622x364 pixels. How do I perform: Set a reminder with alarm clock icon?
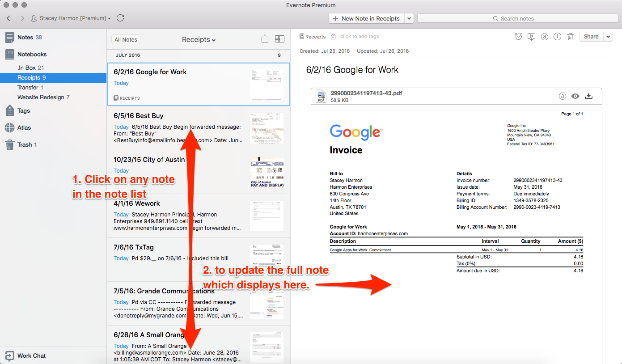[519, 37]
